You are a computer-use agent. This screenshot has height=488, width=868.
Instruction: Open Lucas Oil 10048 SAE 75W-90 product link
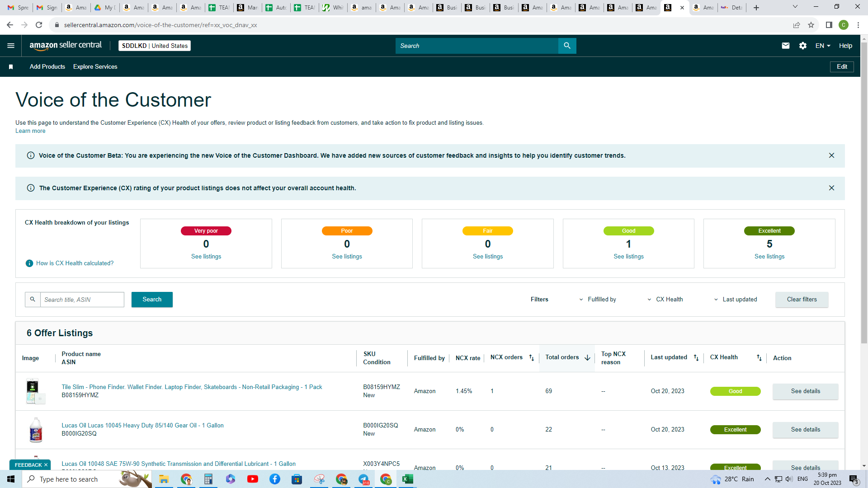[x=179, y=464]
